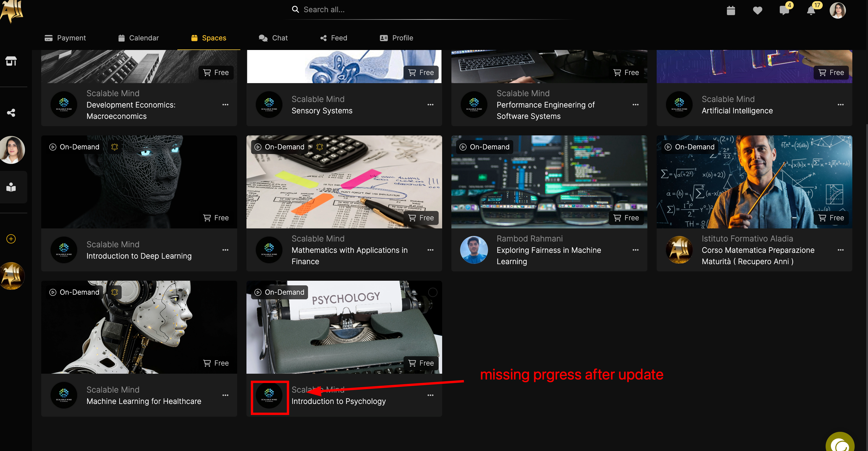Open chat messages icon with badge 4
This screenshot has height=451, width=868.
[784, 10]
